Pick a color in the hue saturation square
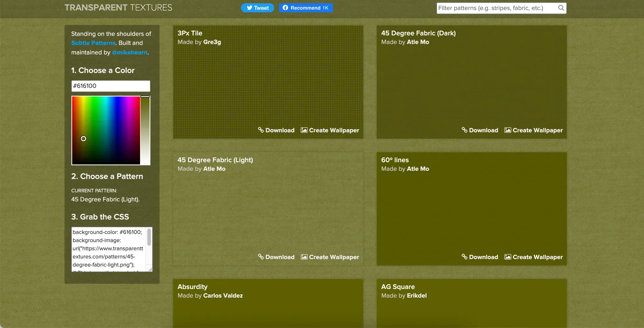The height and width of the screenshot is (328, 644). point(106,130)
